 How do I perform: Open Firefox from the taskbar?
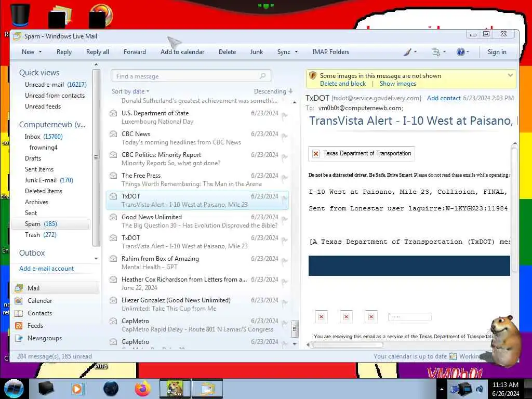(x=142, y=389)
